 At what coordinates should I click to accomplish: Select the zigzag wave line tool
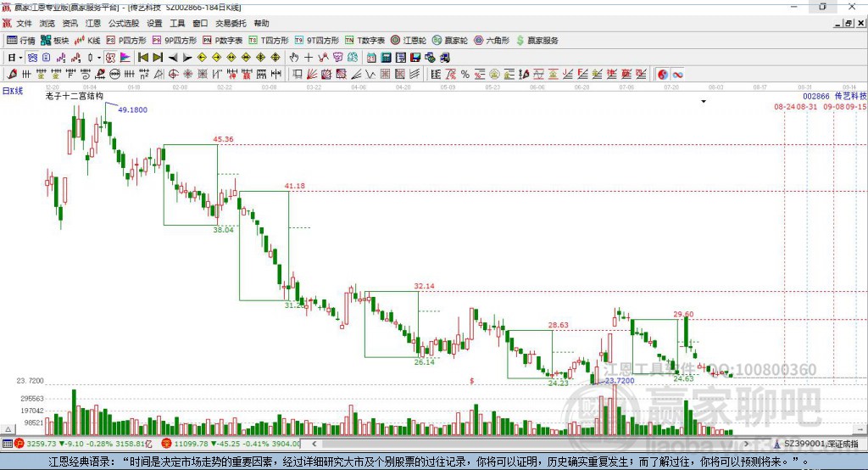[370, 75]
